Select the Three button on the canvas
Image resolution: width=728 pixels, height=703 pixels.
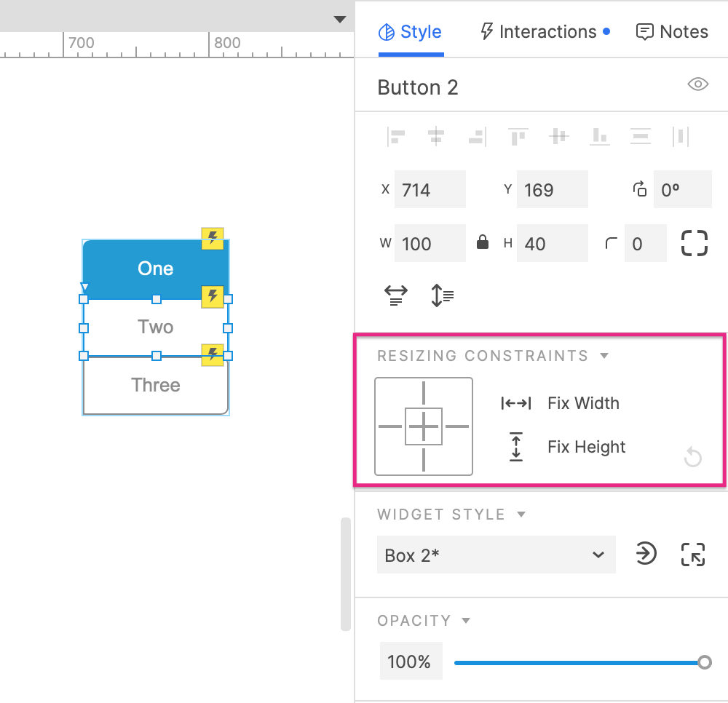pyautogui.click(x=155, y=385)
